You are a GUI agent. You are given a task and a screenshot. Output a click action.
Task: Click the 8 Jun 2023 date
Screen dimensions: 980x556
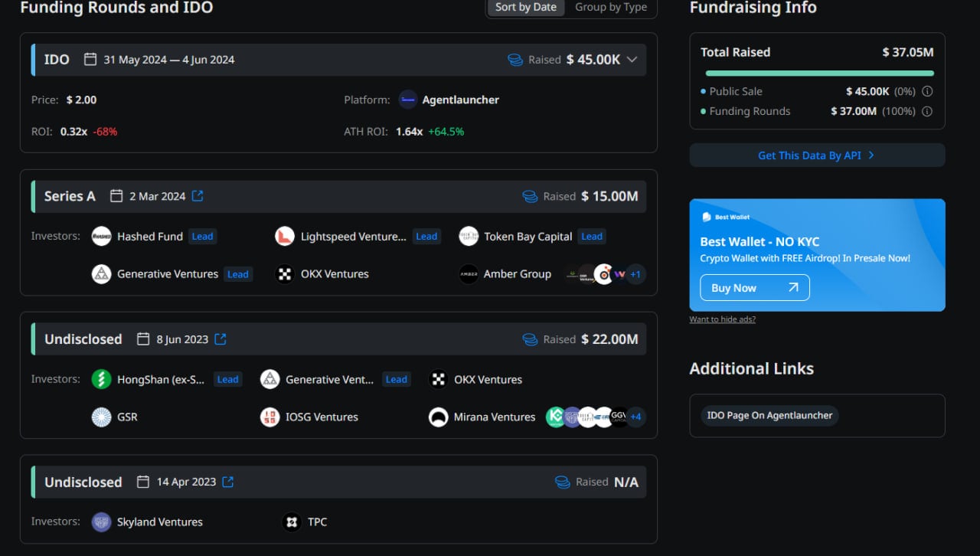tap(182, 339)
